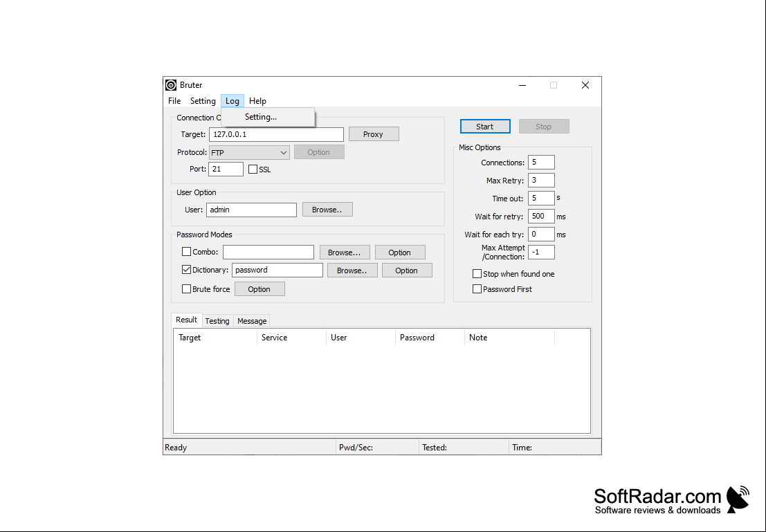Switch to the Testing tab

(217, 321)
